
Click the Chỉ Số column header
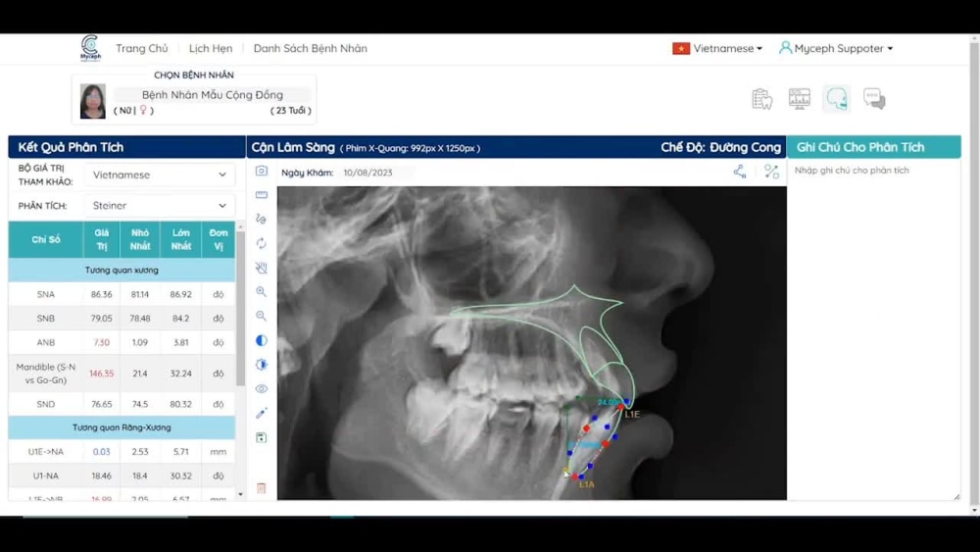[x=46, y=239]
